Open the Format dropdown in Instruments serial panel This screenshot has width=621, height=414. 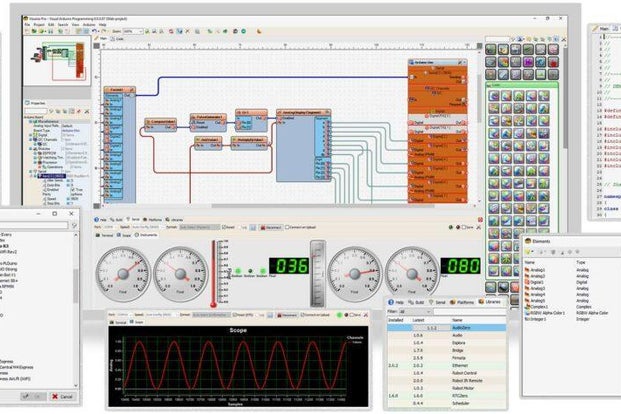click(x=199, y=227)
